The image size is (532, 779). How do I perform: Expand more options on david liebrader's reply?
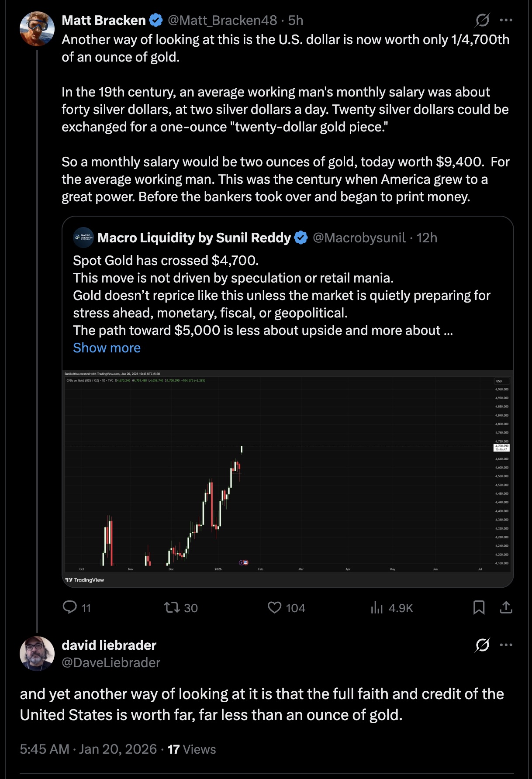click(506, 645)
